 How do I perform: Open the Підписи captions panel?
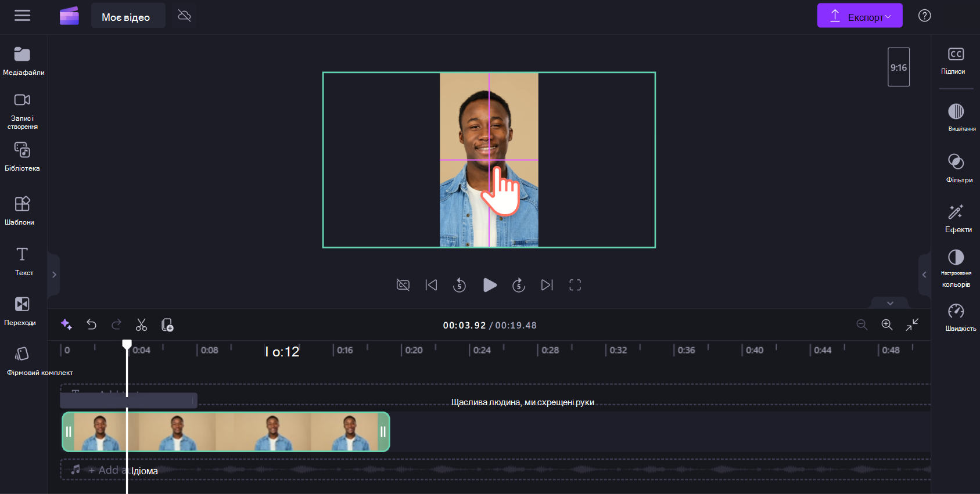(x=955, y=60)
